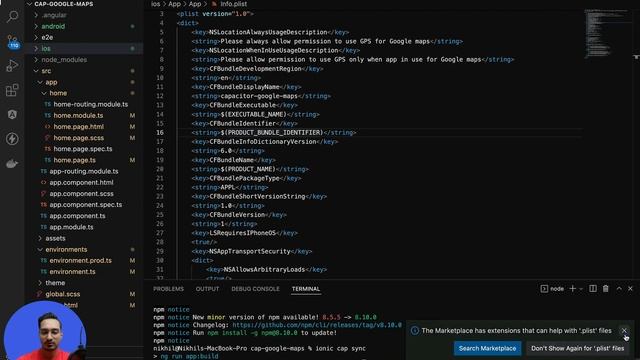Open the Ionic lightning bolt extension
Screen dimensions: 640x360
pos(12,139)
